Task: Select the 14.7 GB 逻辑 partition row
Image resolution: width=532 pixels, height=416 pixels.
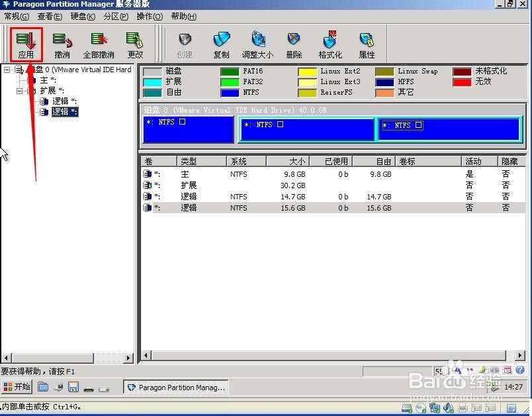Action: coord(333,197)
